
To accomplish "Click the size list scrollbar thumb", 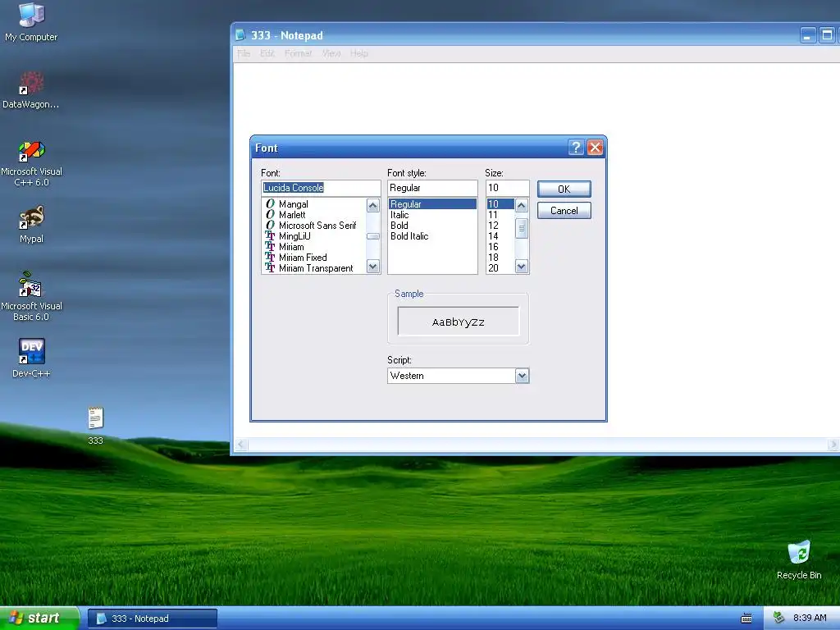I will 521,228.
